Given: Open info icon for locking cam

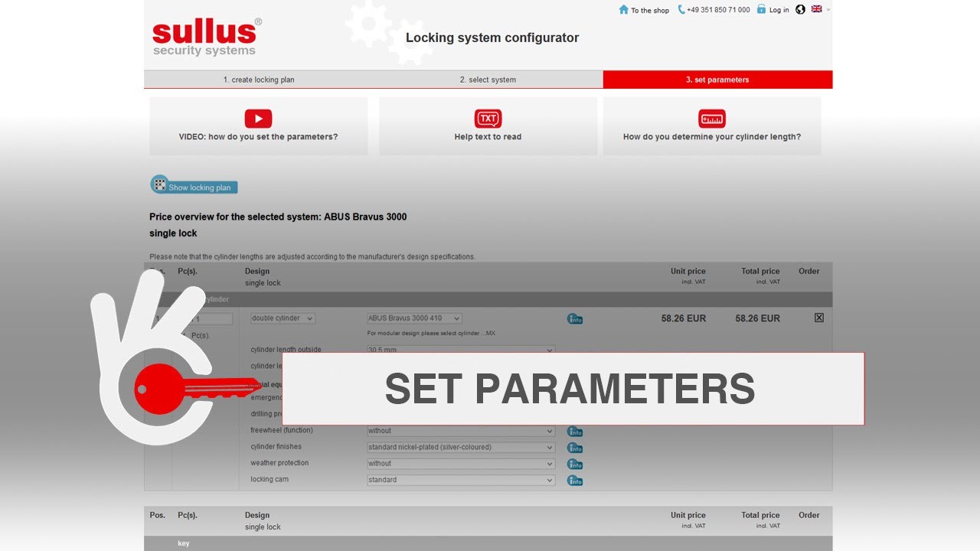Looking at the screenshot, I should click(x=575, y=481).
